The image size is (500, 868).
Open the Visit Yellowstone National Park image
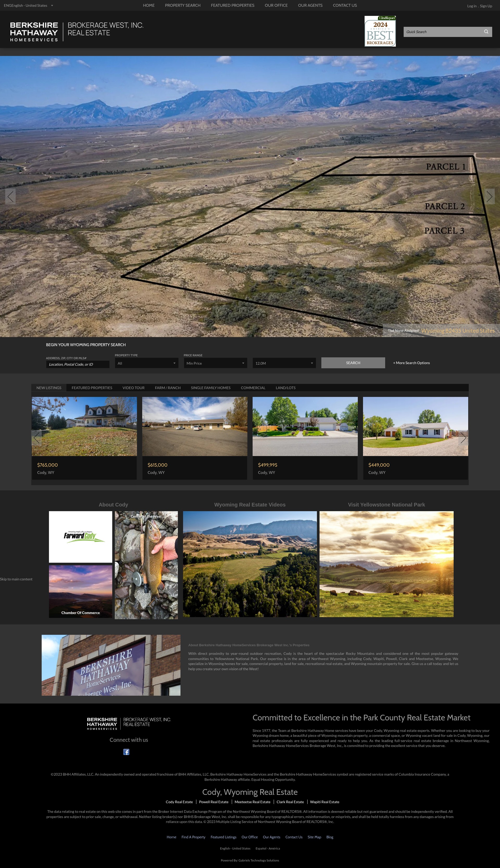click(x=386, y=564)
